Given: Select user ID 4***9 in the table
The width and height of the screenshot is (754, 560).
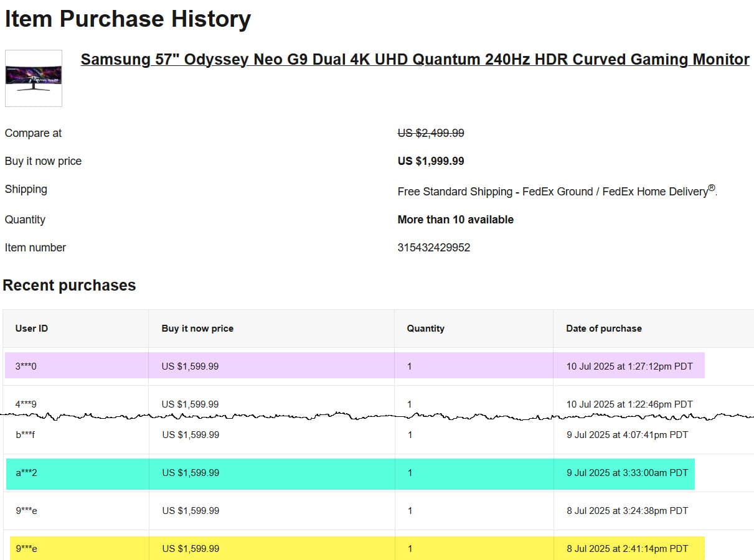Looking at the screenshot, I should (x=26, y=404).
